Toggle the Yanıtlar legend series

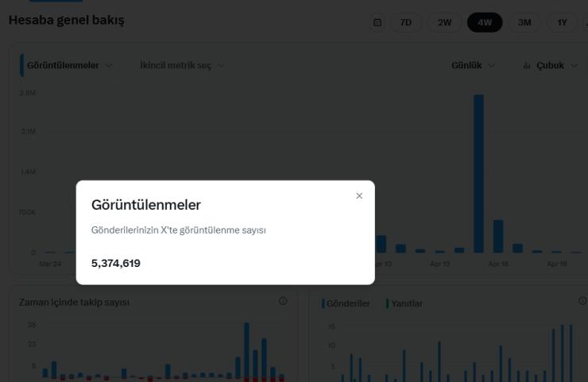point(405,303)
